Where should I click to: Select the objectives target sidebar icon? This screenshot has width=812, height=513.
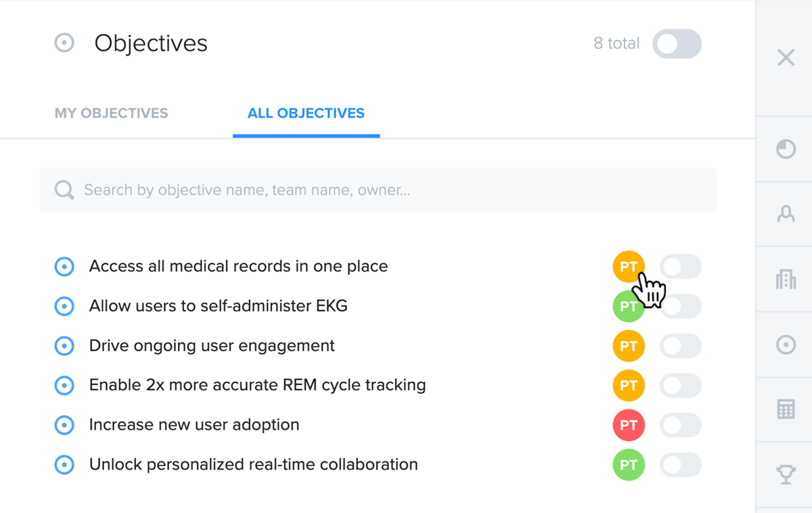(x=786, y=344)
